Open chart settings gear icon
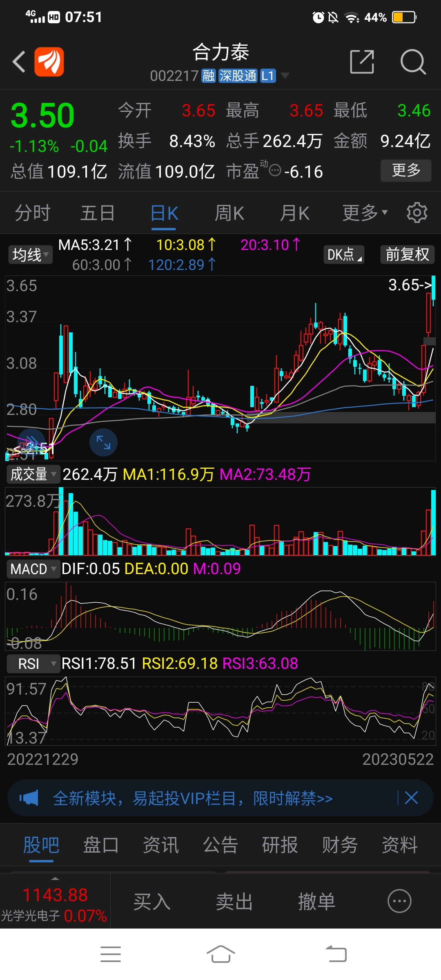The height and width of the screenshot is (980, 441). [417, 213]
